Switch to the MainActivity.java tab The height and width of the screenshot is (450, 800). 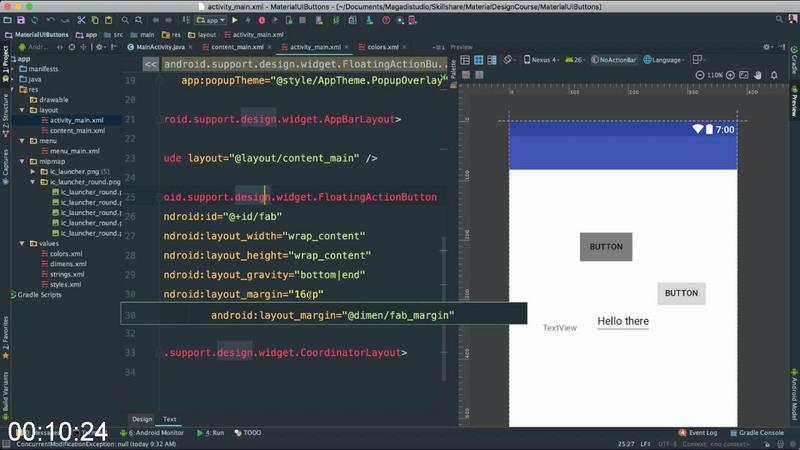pos(156,47)
